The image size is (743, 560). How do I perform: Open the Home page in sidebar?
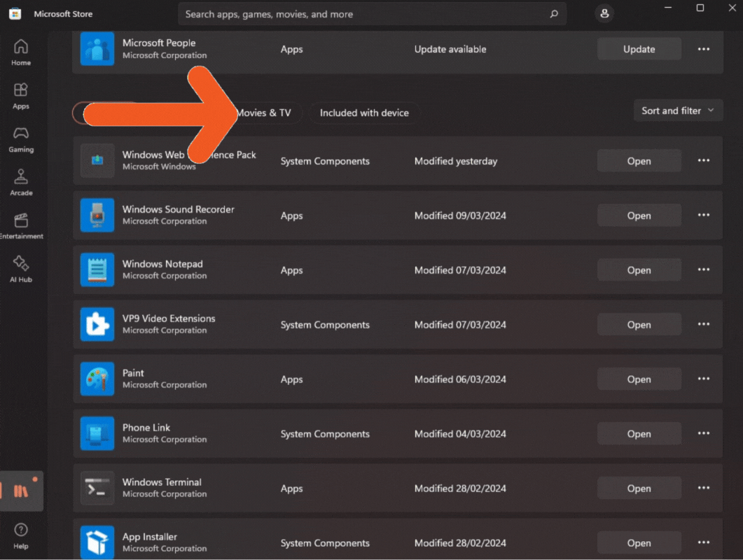click(21, 52)
